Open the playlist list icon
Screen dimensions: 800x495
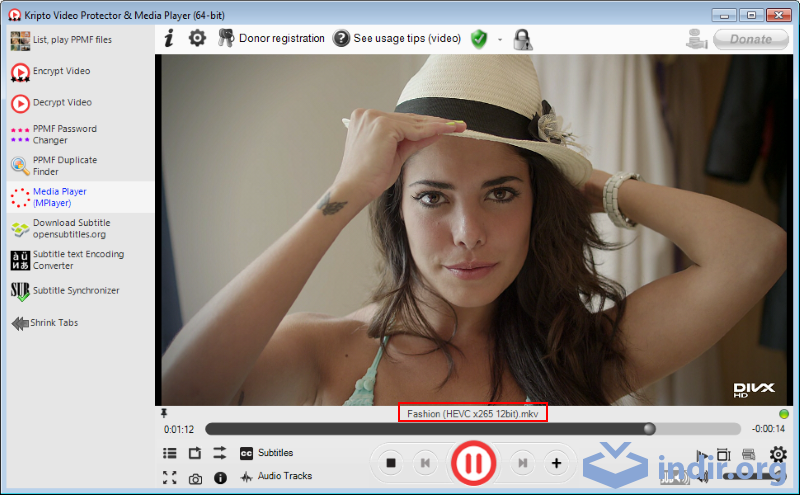(170, 453)
